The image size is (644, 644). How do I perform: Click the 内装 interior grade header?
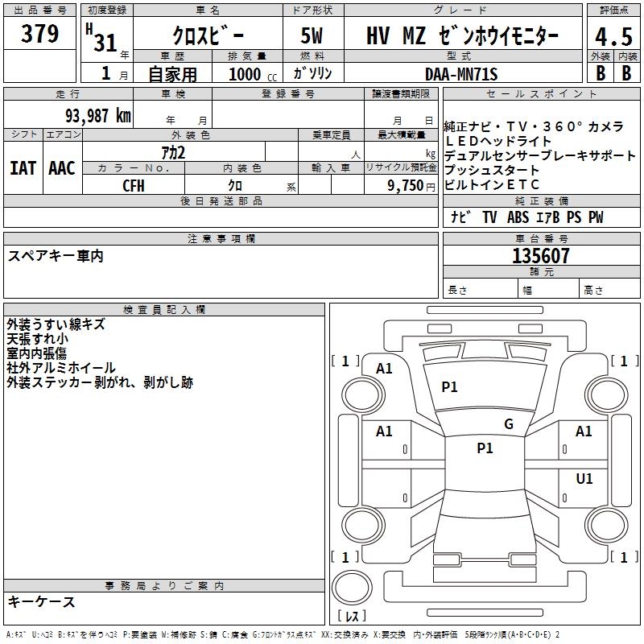(x=627, y=56)
